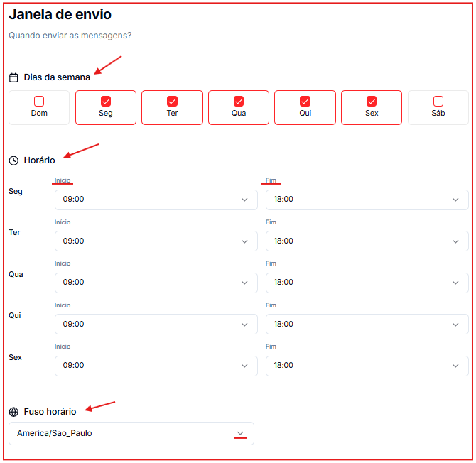This screenshot has width=476, height=463.
Task: Uncheck the Qua day checkbox
Action: click(239, 101)
